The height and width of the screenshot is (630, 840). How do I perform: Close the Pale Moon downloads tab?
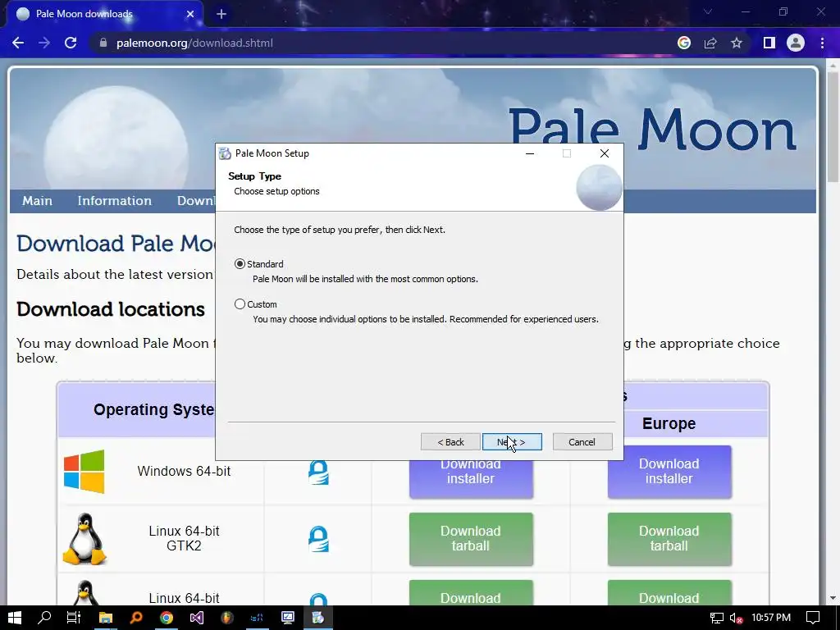(x=190, y=14)
